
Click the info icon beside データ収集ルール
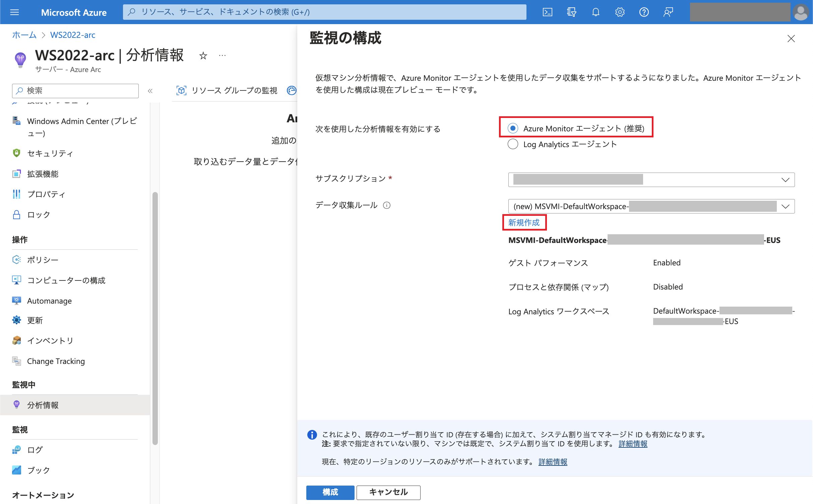coord(387,205)
